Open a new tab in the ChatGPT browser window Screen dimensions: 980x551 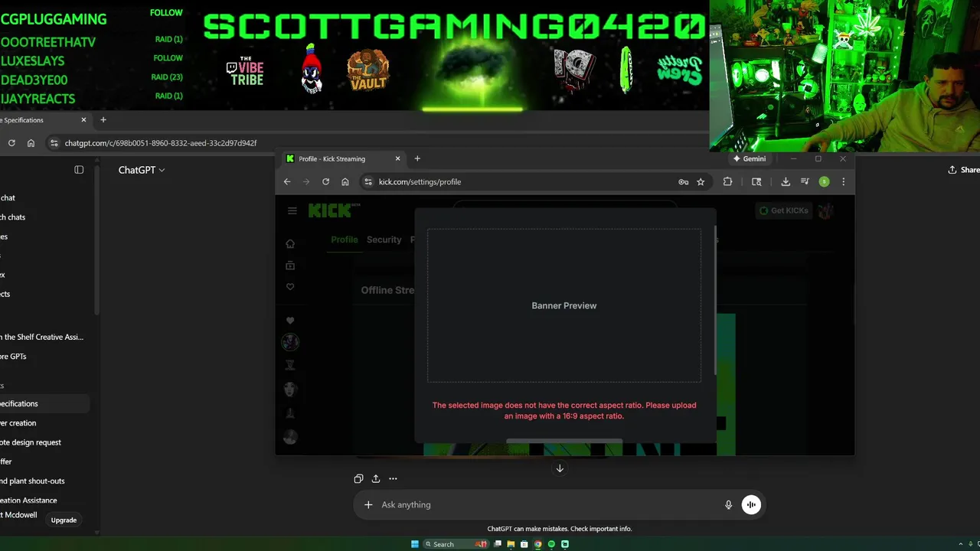click(x=103, y=119)
